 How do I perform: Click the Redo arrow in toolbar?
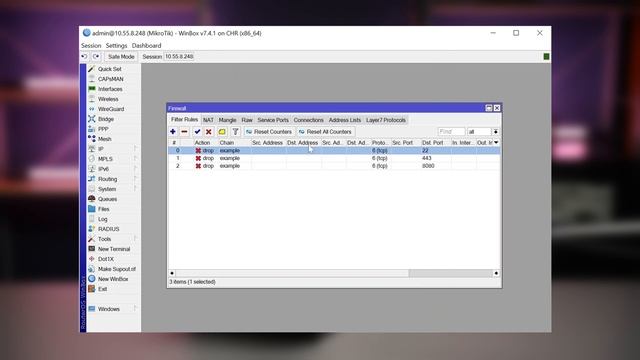click(x=96, y=57)
